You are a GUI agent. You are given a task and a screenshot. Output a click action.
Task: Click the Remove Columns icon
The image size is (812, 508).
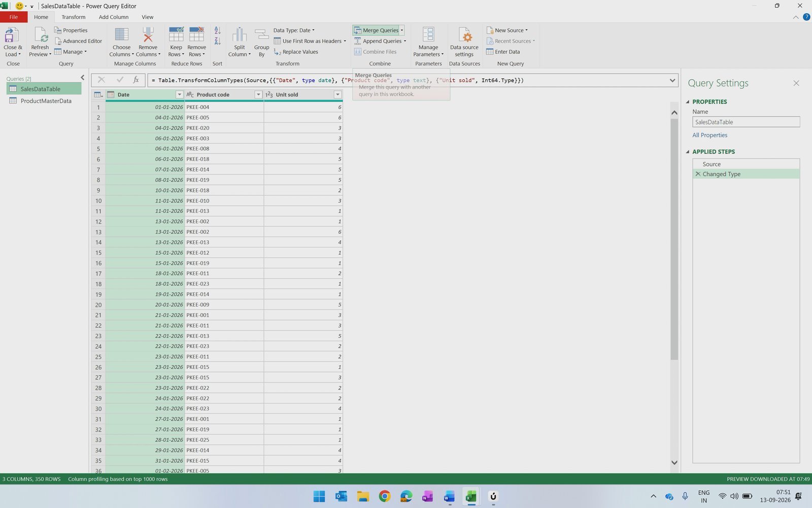coord(148,35)
